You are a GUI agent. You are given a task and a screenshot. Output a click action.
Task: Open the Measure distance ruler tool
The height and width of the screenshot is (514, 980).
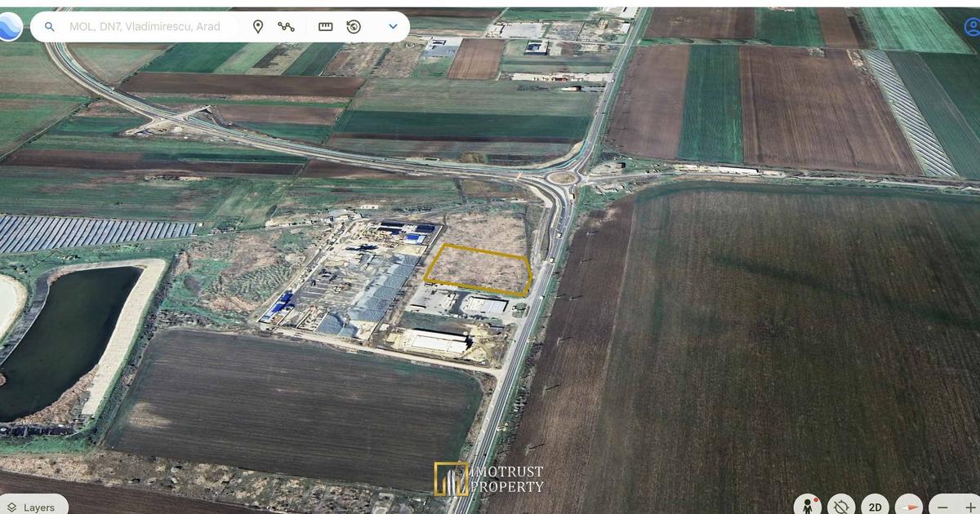point(326,27)
